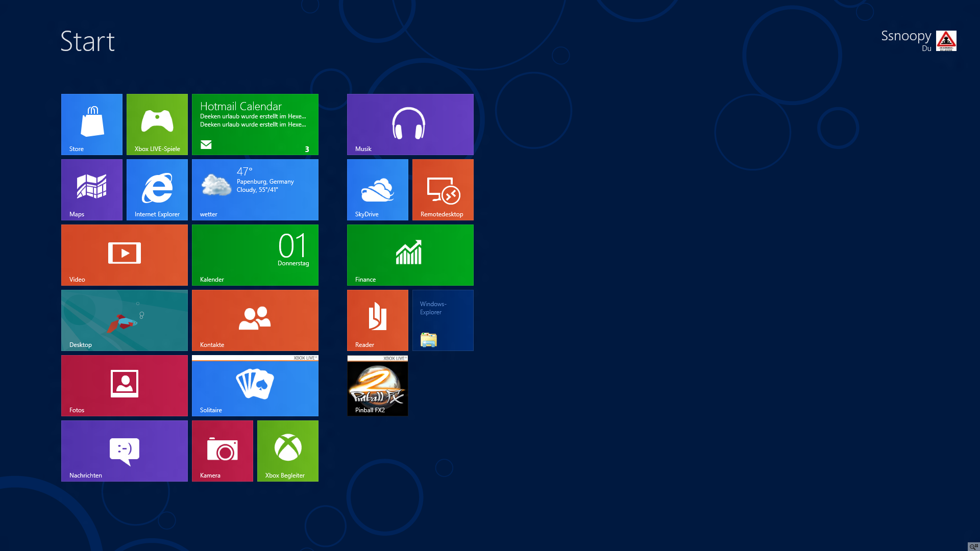Switch to the Desktop tile

(125, 320)
